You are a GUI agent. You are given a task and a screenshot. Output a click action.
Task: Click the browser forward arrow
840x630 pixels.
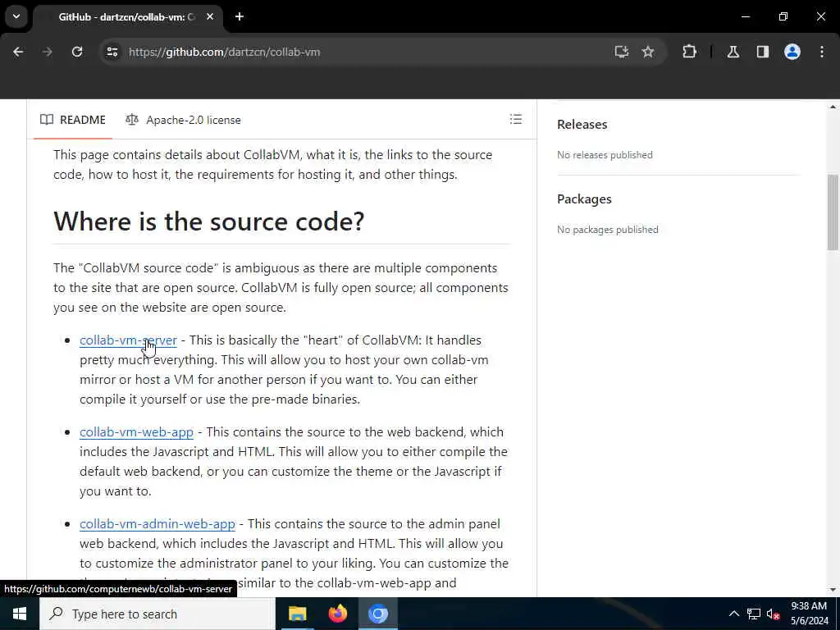point(48,52)
